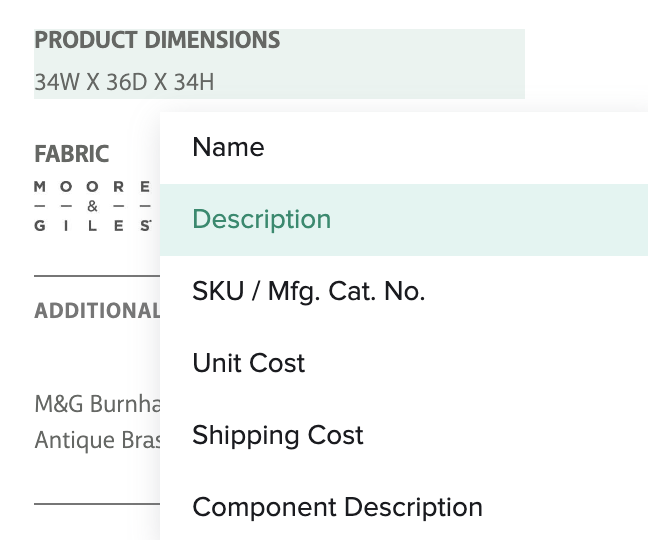Click the Moore & Giles logo
This screenshot has height=540, width=648.
point(93,206)
